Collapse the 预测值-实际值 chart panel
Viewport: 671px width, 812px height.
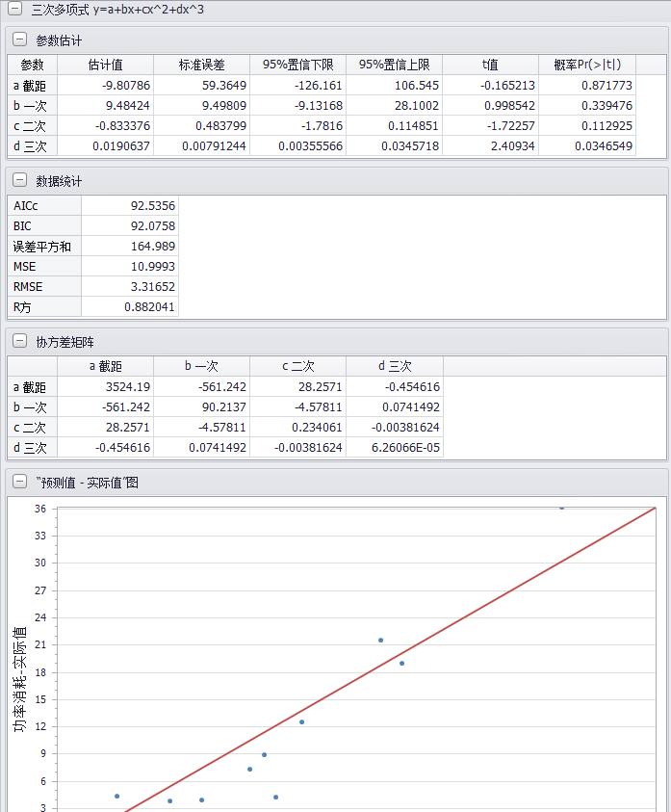click(19, 482)
